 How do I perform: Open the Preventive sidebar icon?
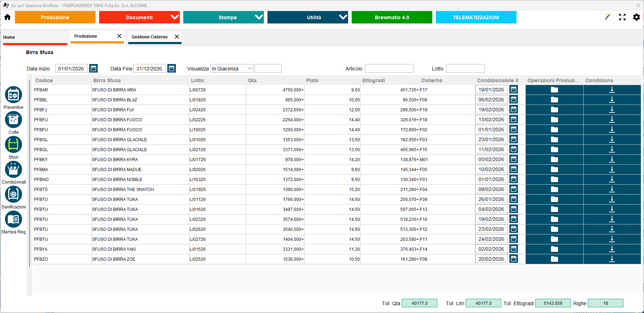coord(13,95)
